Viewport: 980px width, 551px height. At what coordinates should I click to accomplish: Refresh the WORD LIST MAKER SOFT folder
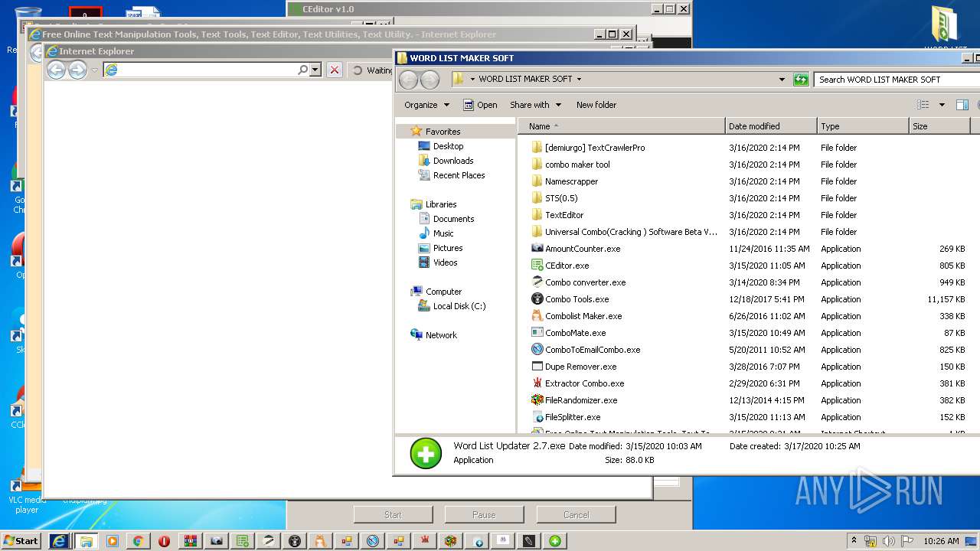(x=801, y=79)
